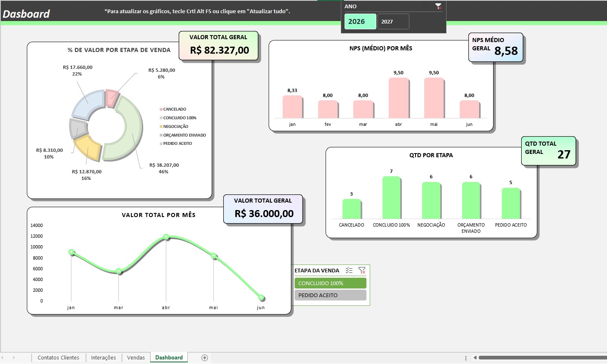Click the jan bar in NPS chart
The height and width of the screenshot is (364, 607).
pyautogui.click(x=293, y=107)
